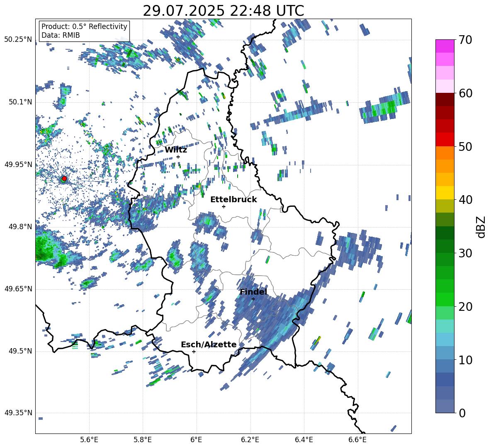Click the 49.8°N latitude label
The height and width of the screenshot is (448, 491).
tap(20, 227)
